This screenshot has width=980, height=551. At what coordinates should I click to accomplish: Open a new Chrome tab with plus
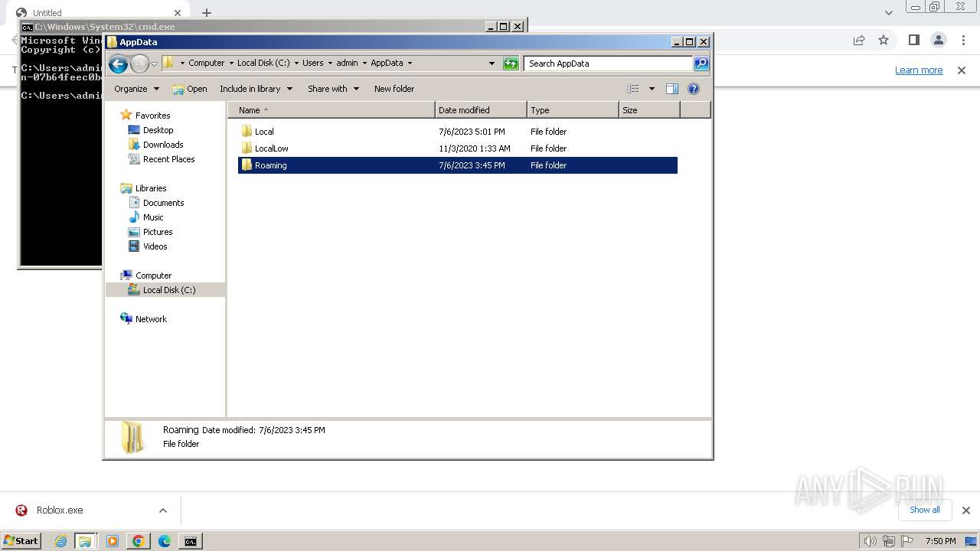pos(207,13)
